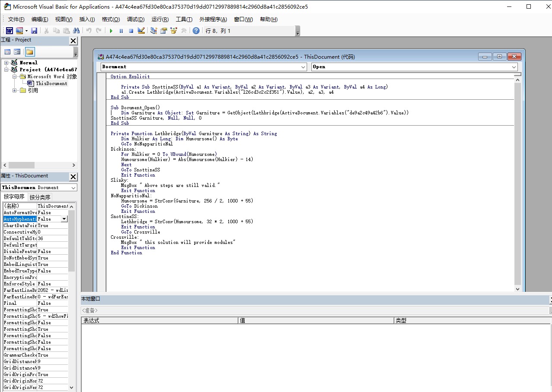Click Properties list scrollbar down arrow

tap(72, 388)
